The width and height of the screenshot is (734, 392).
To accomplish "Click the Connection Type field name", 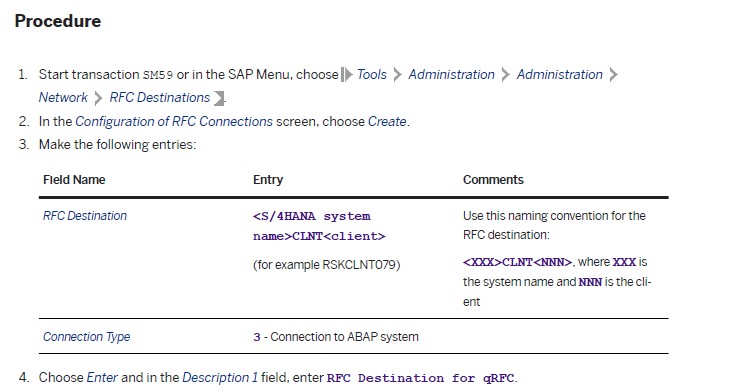I will 87,337.
